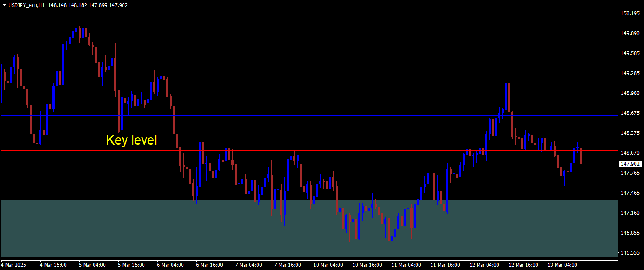
Task: Select the teal support zone rectangle
Action: pos(309,228)
